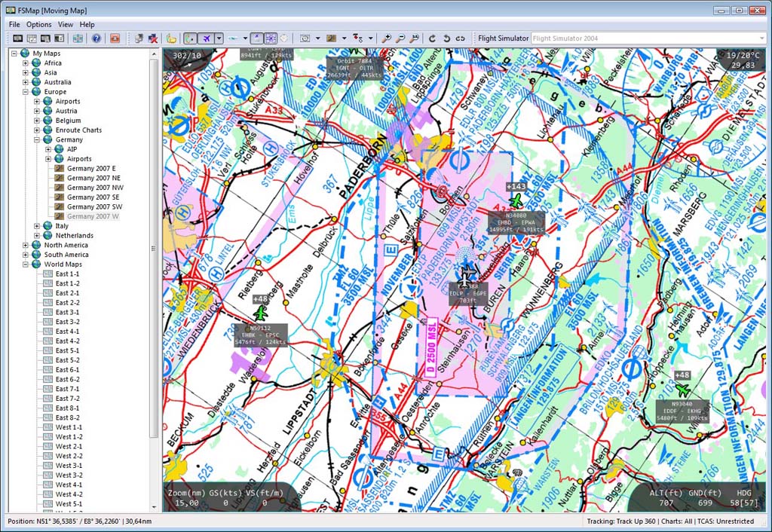Image resolution: width=772 pixels, height=532 pixels.
Task: Open the Options menu
Action: 39,24
